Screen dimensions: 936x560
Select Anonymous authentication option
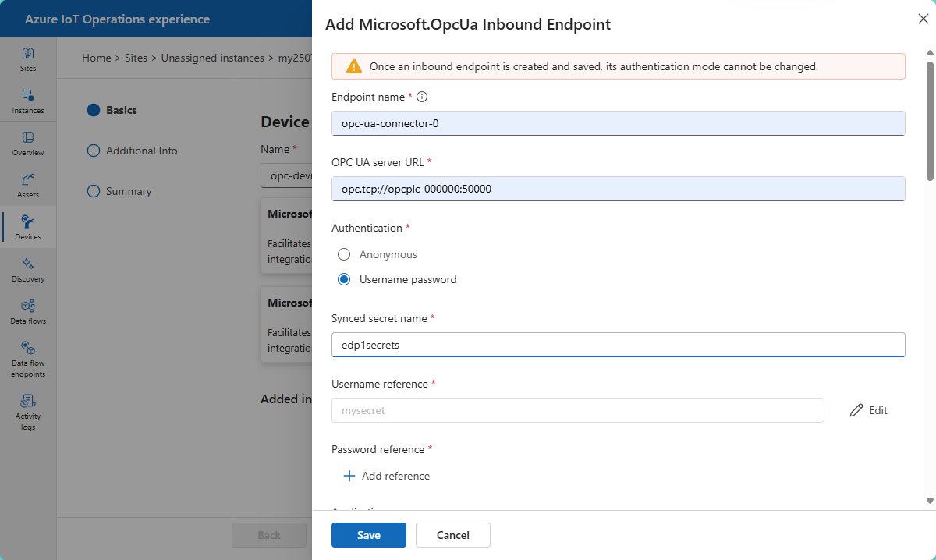click(x=344, y=254)
